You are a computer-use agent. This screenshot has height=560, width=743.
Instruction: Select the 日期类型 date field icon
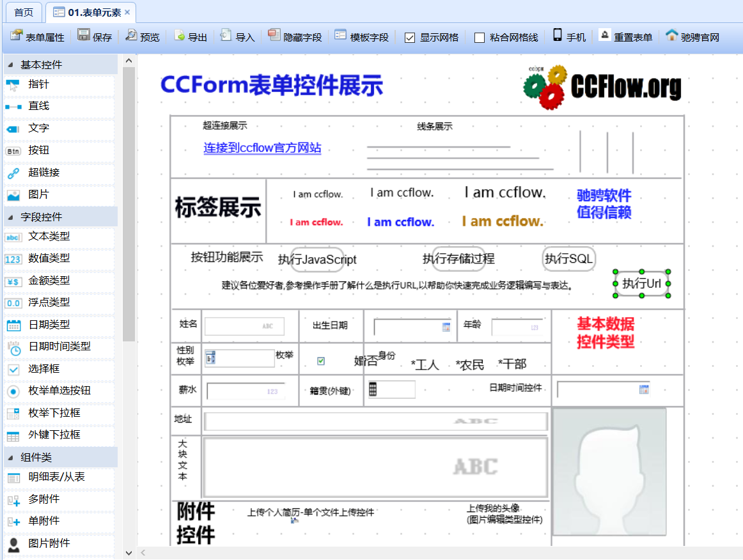click(13, 325)
